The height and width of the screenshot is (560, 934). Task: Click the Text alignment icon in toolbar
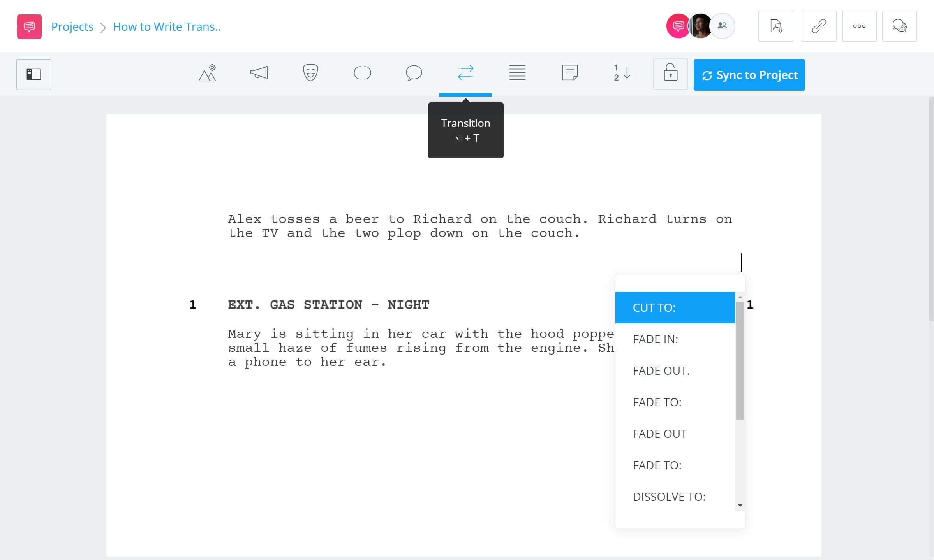517,73
